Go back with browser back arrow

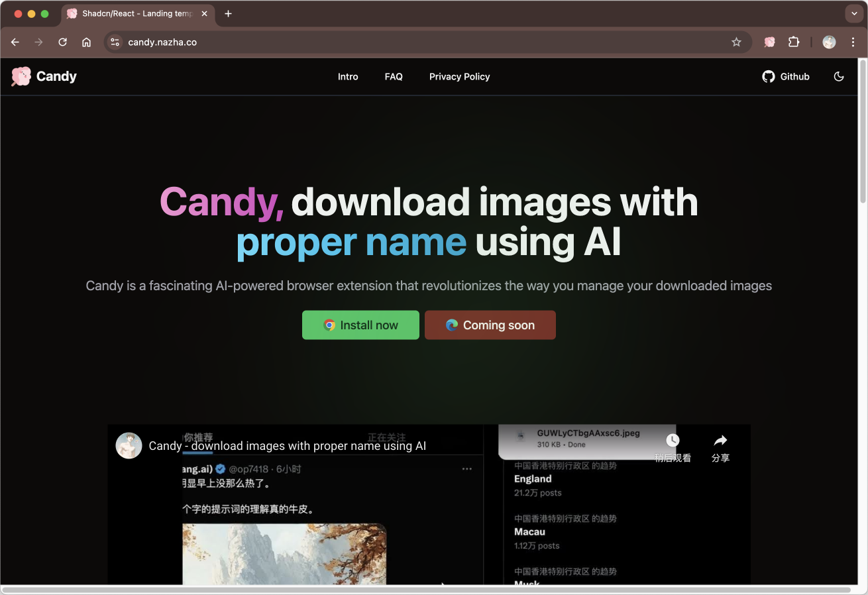coord(15,42)
